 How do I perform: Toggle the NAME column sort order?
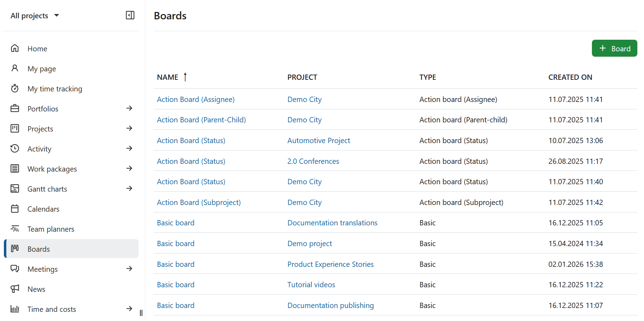[185, 77]
